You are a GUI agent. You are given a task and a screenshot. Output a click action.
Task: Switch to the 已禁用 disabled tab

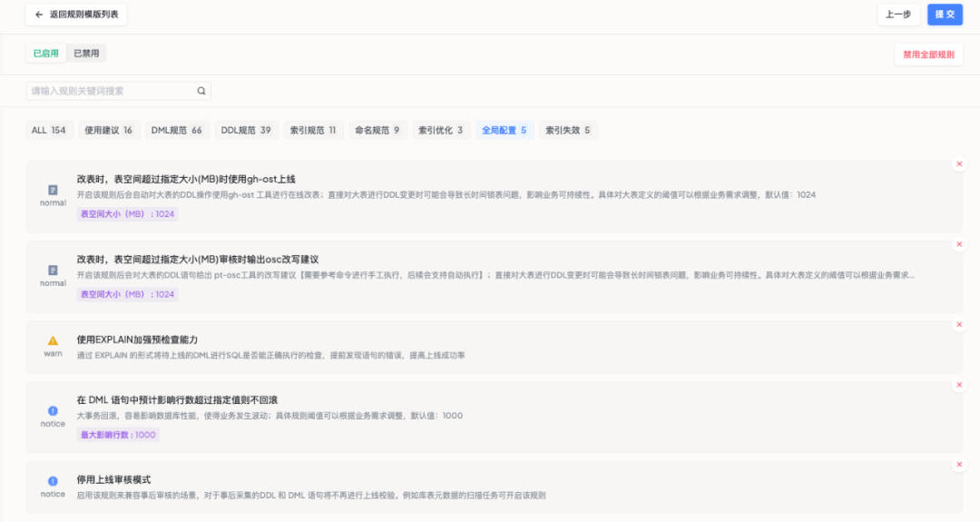86,54
